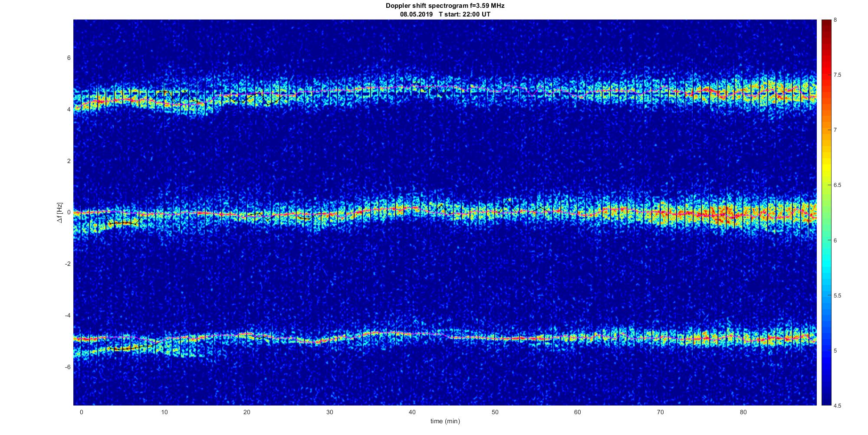Image resolution: width=868 pixels, height=435 pixels.
Task: Click the y-axis tick label '6'
Action: coord(69,58)
